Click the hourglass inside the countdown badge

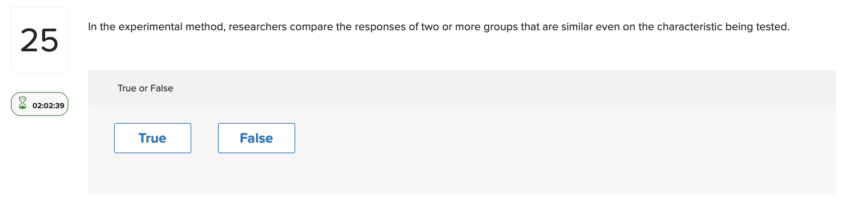click(23, 104)
